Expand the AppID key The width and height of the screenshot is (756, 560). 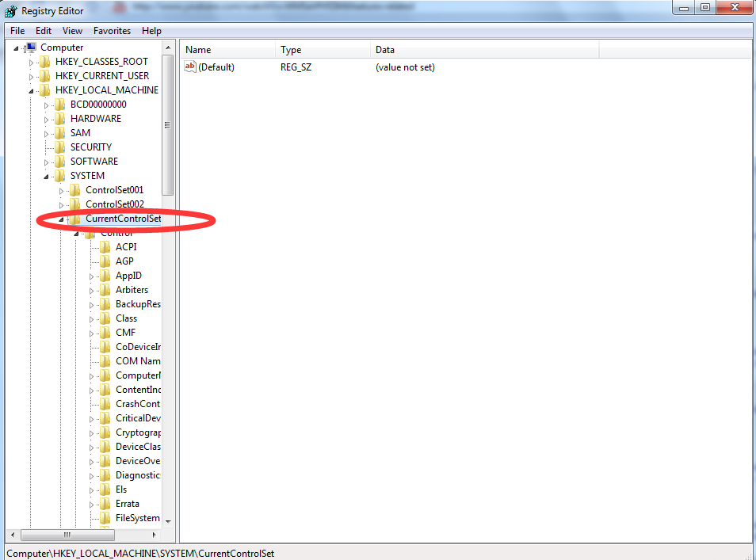click(x=92, y=276)
